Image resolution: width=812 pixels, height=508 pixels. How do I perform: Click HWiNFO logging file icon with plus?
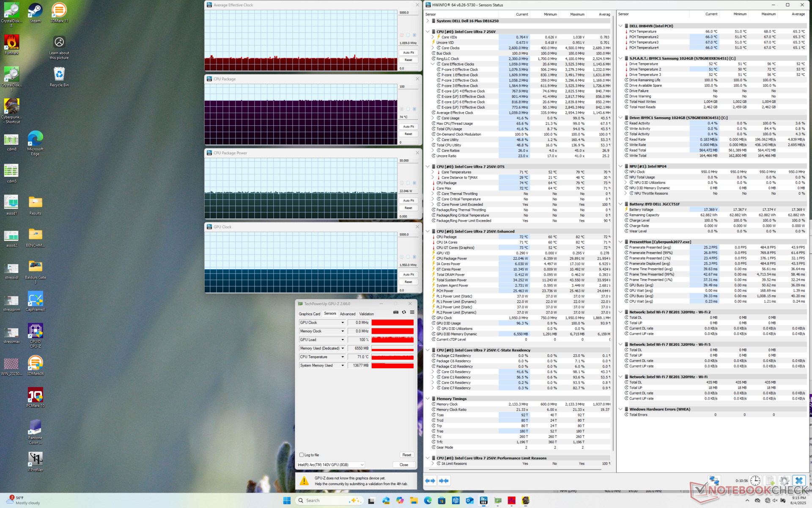pyautogui.click(x=770, y=481)
